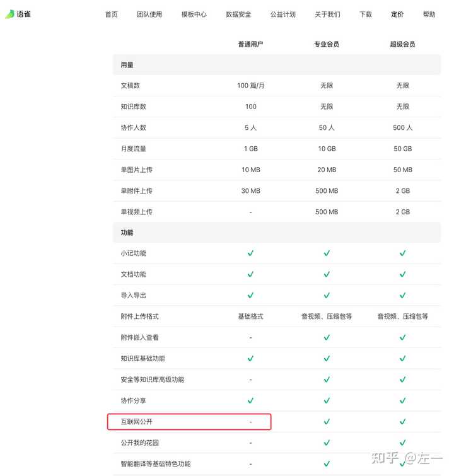This screenshot has height=476, width=454.
Task: Select the 公益计划 navigation link
Action: coord(283,15)
